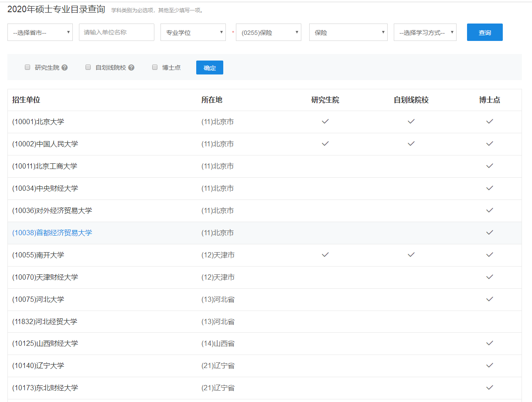Tick the 博士点 checkbox
532x402 pixels.
click(x=155, y=67)
